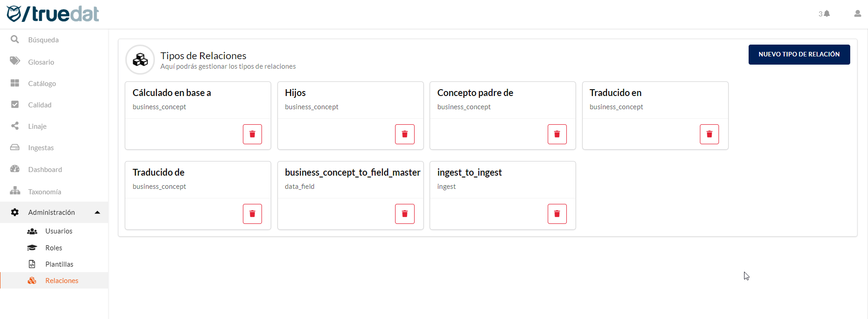
Task: Open Plantillas submenu item
Action: coord(59,264)
